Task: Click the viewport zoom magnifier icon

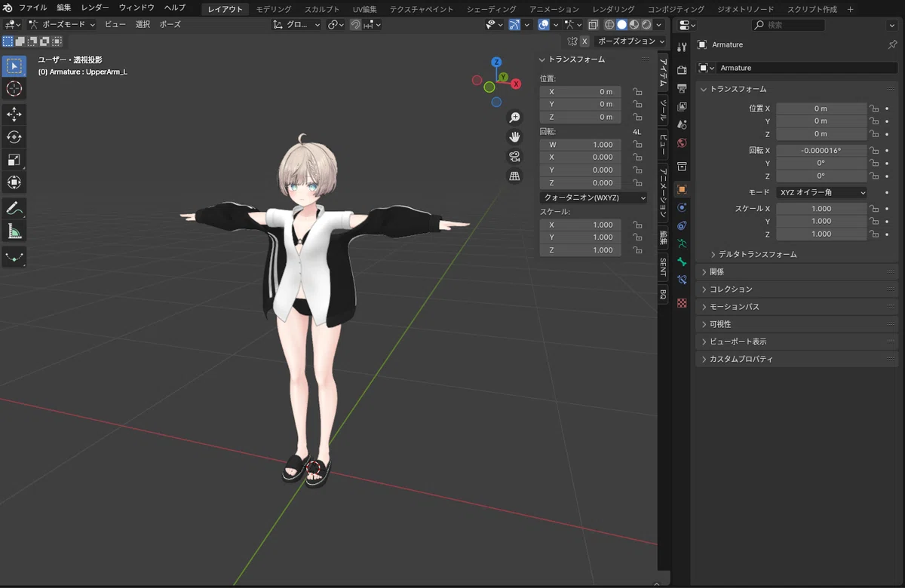Action: pyautogui.click(x=515, y=118)
